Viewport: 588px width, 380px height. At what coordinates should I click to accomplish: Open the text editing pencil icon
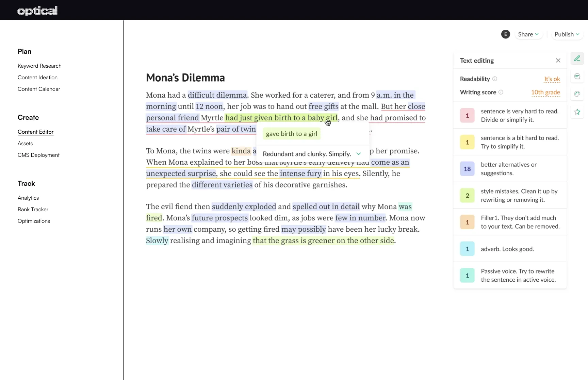[577, 59]
